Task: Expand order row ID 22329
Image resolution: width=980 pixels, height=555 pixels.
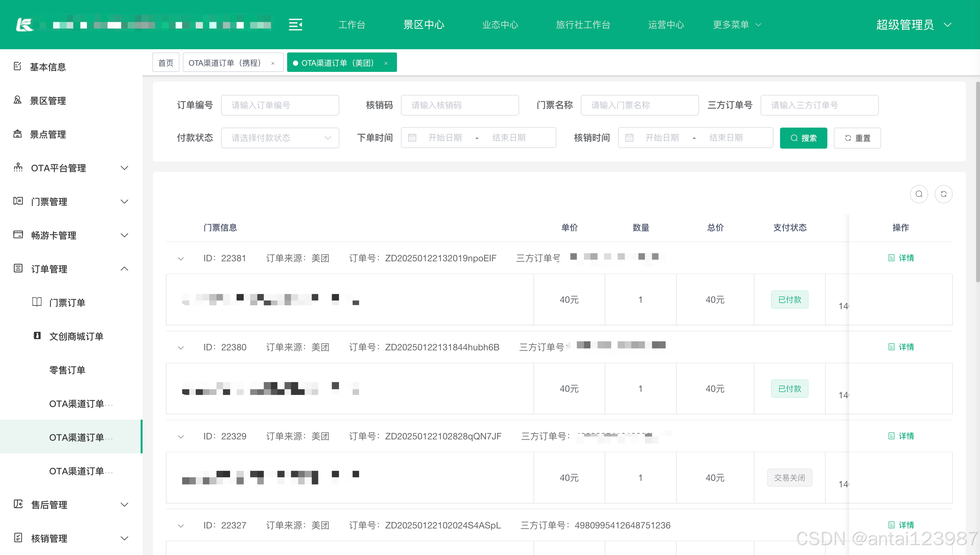Action: tap(181, 436)
